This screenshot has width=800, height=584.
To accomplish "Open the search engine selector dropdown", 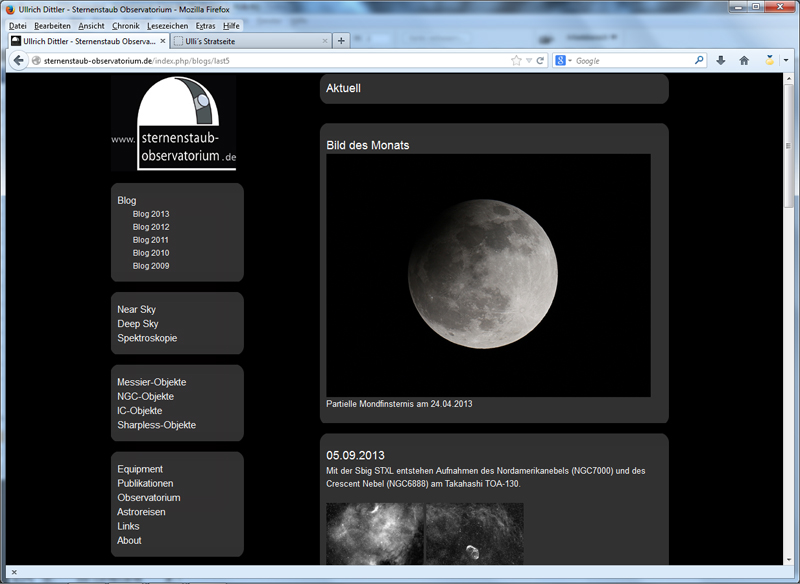I will 563,61.
